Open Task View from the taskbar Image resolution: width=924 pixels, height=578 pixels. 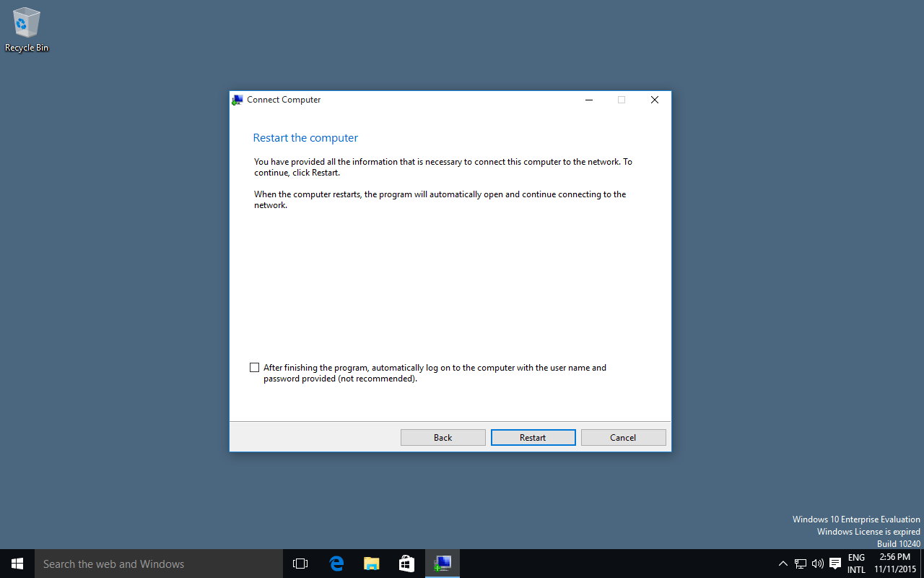click(x=300, y=564)
